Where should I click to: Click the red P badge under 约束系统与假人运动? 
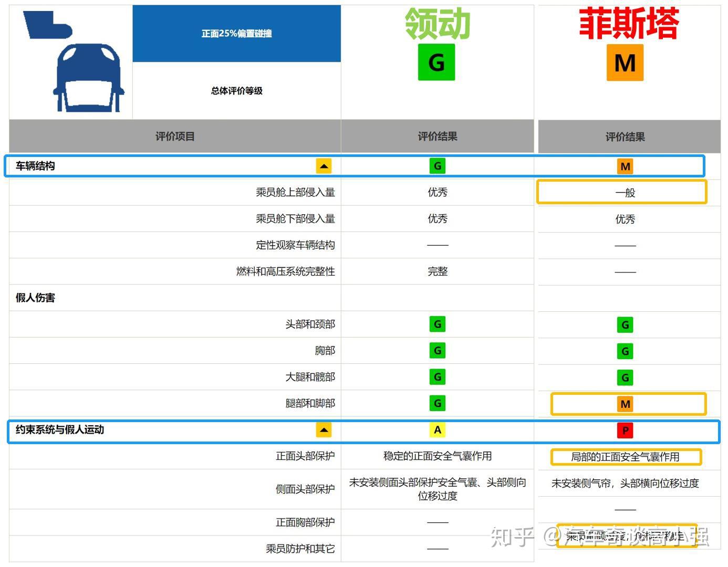pyautogui.click(x=625, y=430)
